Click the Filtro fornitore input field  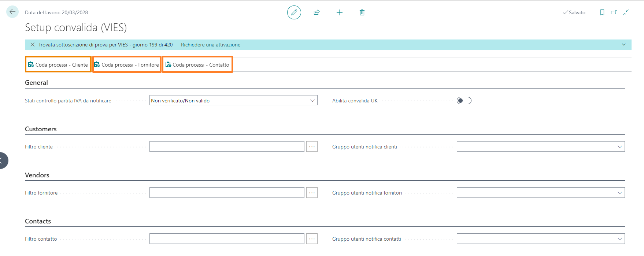click(x=227, y=193)
